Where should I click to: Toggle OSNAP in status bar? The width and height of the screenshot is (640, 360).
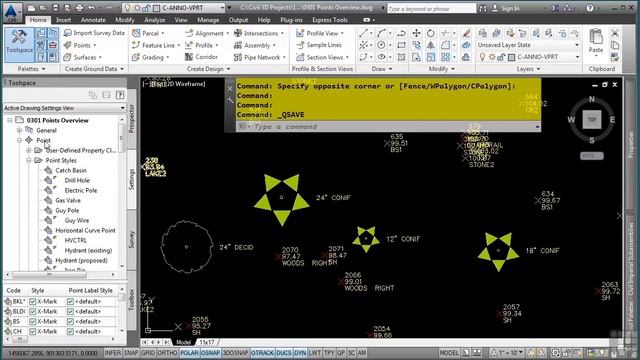point(211,353)
